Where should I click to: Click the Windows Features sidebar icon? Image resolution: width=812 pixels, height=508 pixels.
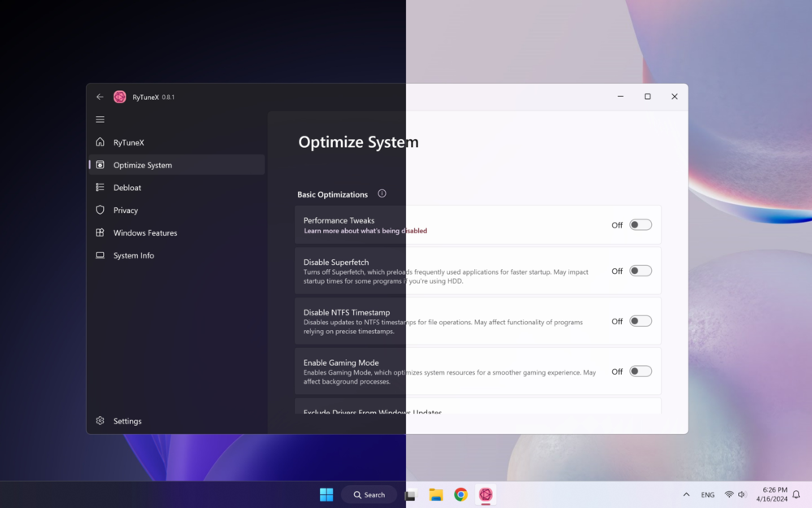pyautogui.click(x=100, y=232)
